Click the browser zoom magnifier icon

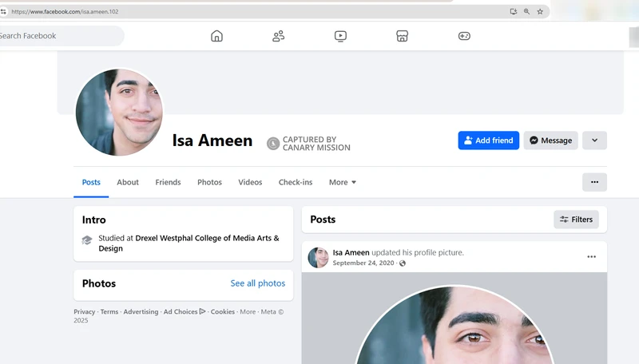(x=526, y=11)
